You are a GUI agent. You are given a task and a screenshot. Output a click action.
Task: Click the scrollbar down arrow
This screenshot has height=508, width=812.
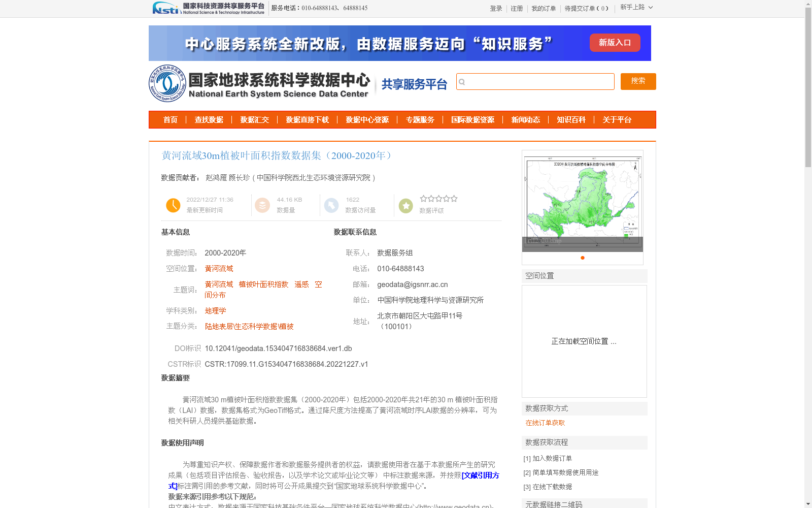tap(808, 504)
